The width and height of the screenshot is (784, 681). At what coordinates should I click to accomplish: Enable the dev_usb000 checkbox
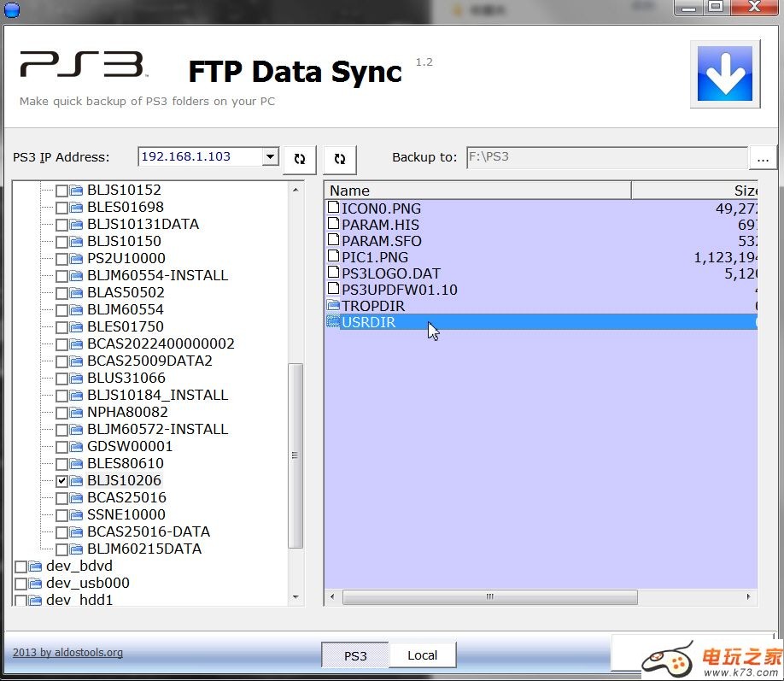[x=20, y=584]
